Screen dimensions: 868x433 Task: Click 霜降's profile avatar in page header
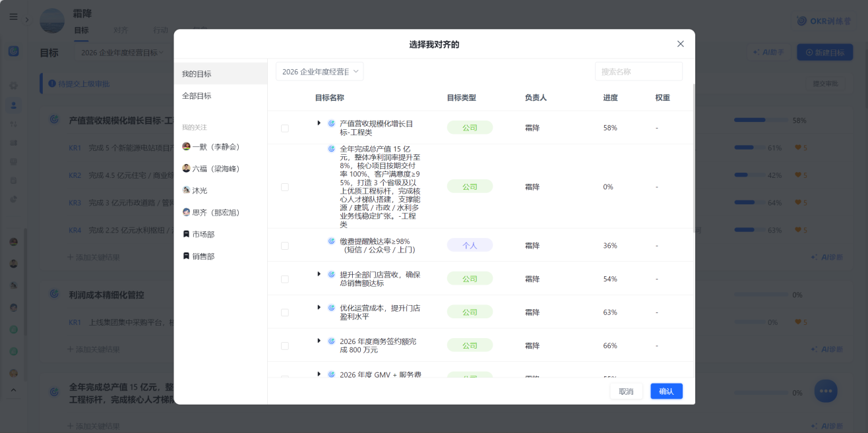click(52, 20)
